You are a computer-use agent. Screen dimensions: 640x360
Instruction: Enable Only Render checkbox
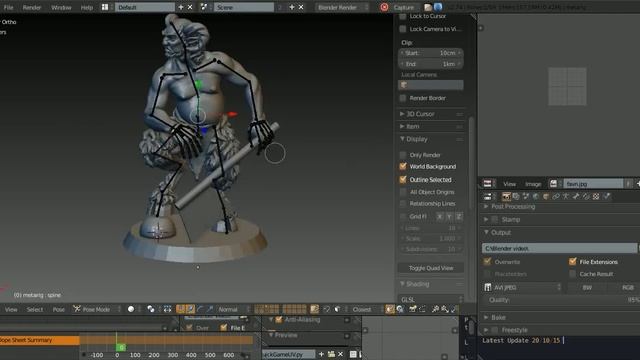click(x=403, y=155)
